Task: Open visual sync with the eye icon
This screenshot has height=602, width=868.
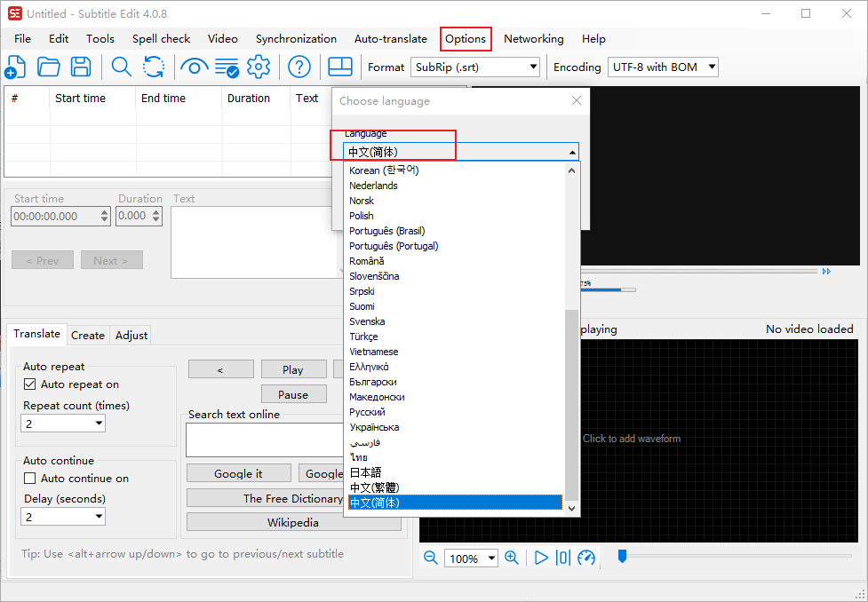Action: click(x=194, y=67)
